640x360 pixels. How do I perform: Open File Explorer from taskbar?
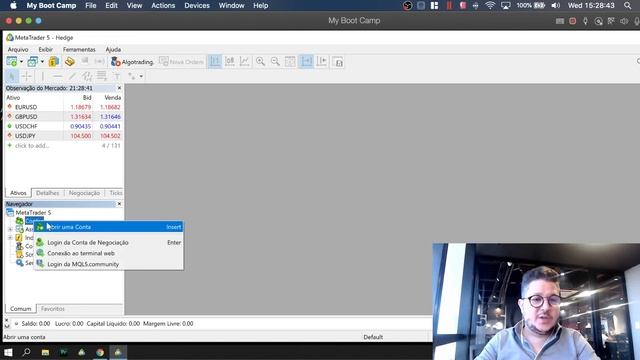click(x=45, y=352)
